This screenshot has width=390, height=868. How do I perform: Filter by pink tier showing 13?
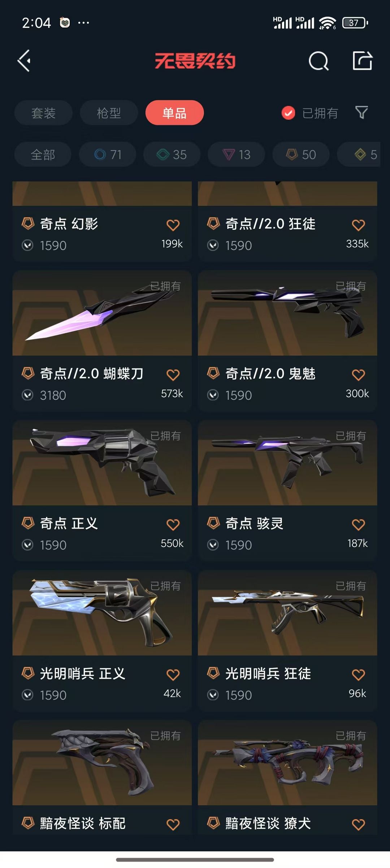tap(237, 154)
